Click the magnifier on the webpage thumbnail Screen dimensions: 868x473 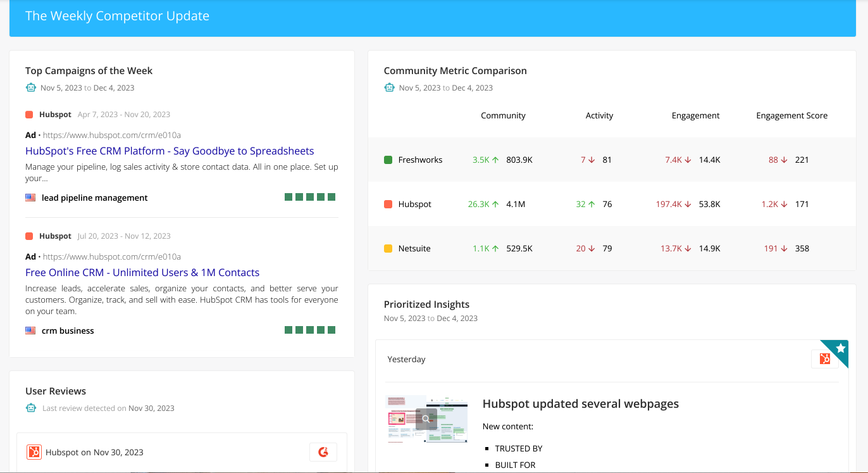click(x=426, y=419)
